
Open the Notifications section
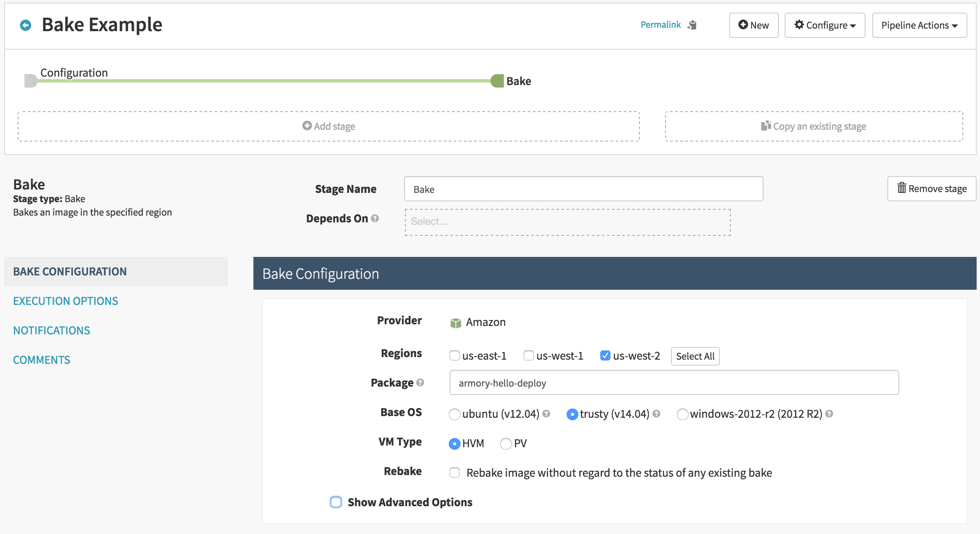(52, 331)
